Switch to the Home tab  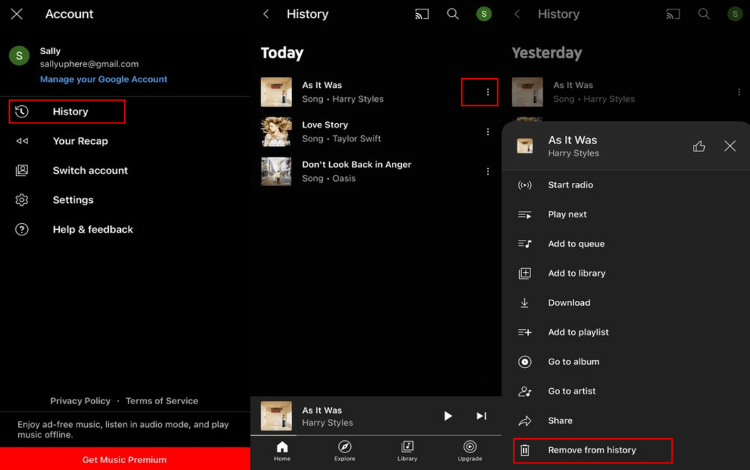click(x=282, y=451)
